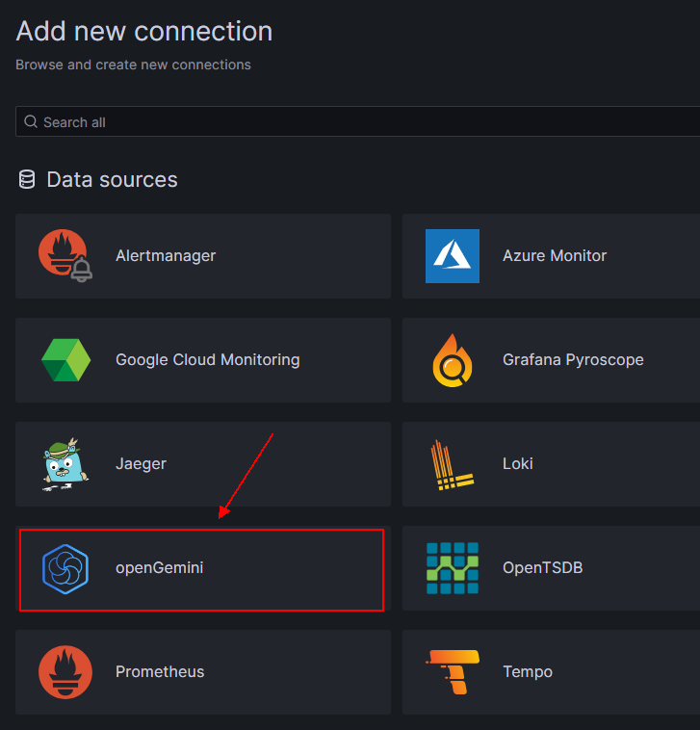Select the Azure Monitor label
This screenshot has width=700, height=730.
555,255
